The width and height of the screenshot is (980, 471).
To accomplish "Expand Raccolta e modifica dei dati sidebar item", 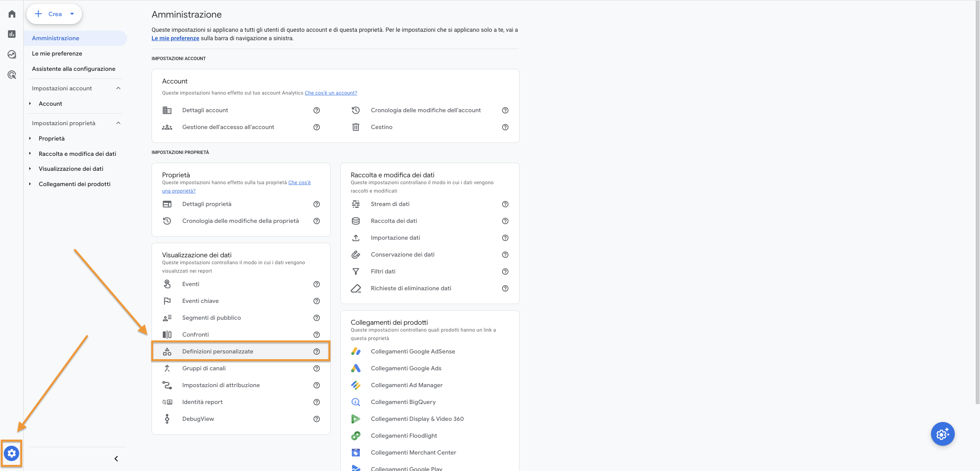I will (x=30, y=154).
